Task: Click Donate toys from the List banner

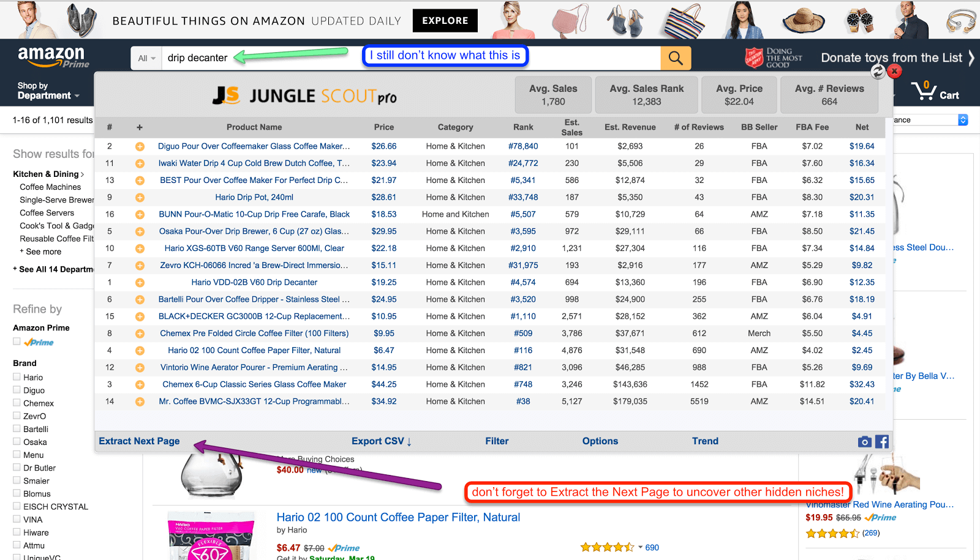Action: coord(892,58)
